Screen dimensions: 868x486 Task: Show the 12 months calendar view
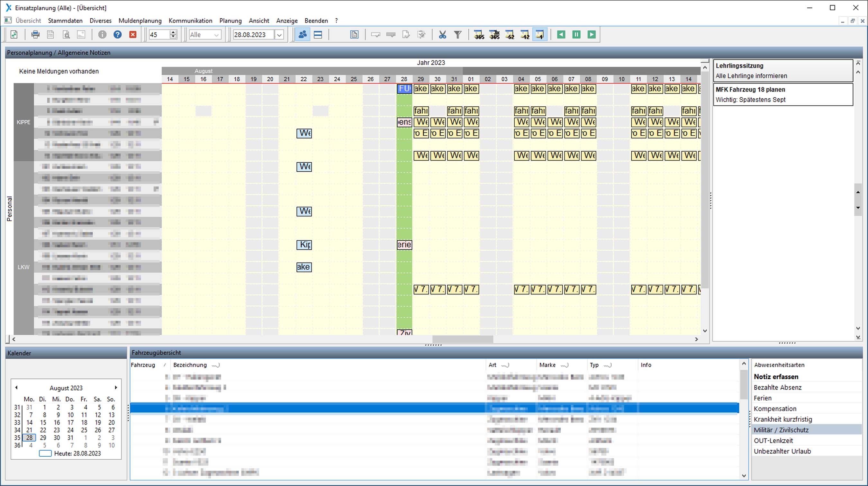click(525, 34)
